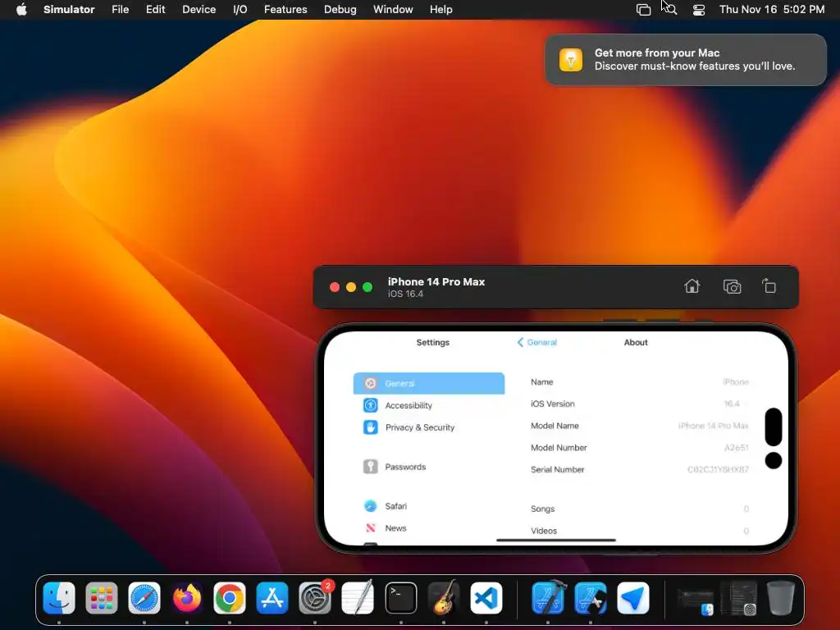Open Launchpad from the Dock

tap(101, 598)
